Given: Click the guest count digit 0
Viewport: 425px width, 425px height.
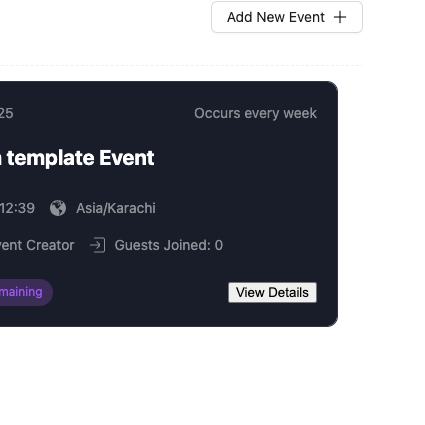Looking at the screenshot, I should (x=219, y=245).
